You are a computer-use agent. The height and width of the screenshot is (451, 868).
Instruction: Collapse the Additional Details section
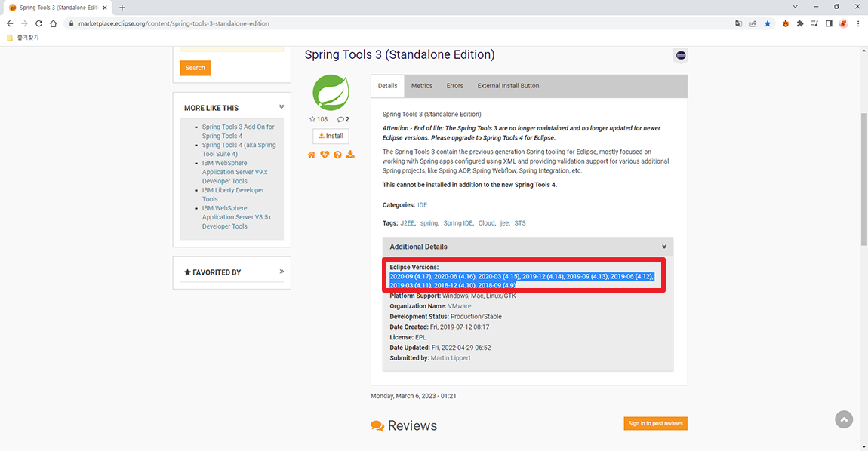[x=663, y=247]
